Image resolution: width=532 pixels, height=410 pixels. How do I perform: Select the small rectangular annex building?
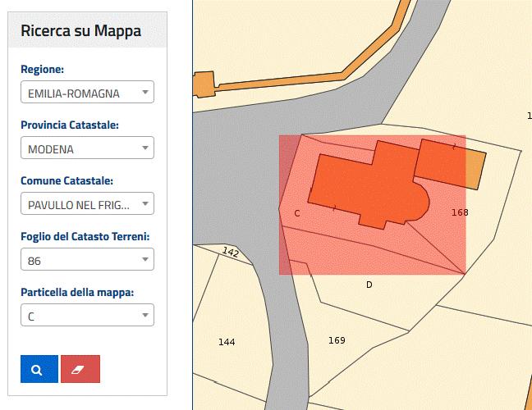coord(449,164)
